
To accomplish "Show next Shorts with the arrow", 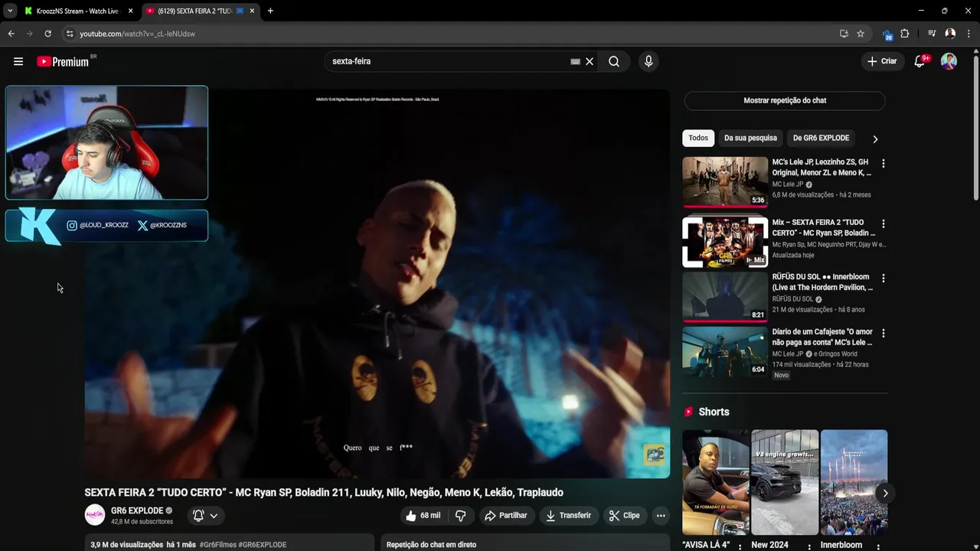I will coord(885,493).
